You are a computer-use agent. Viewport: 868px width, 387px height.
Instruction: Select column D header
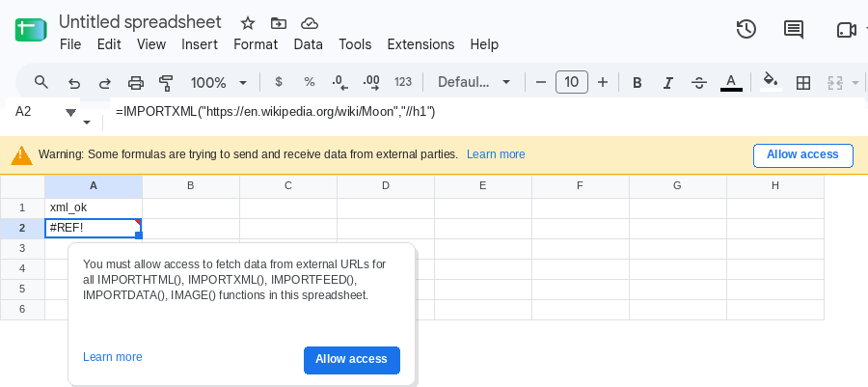pos(385,186)
